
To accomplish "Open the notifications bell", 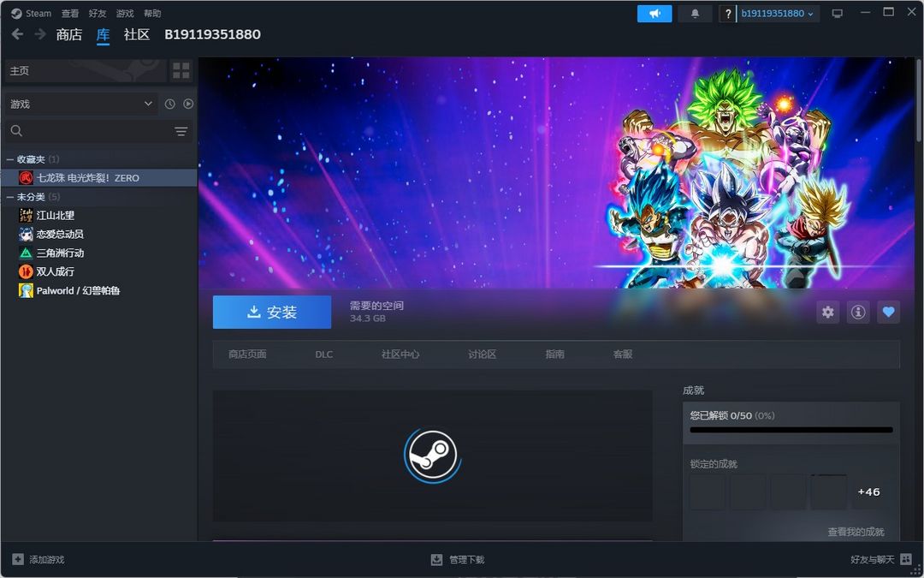I will 695,14.
